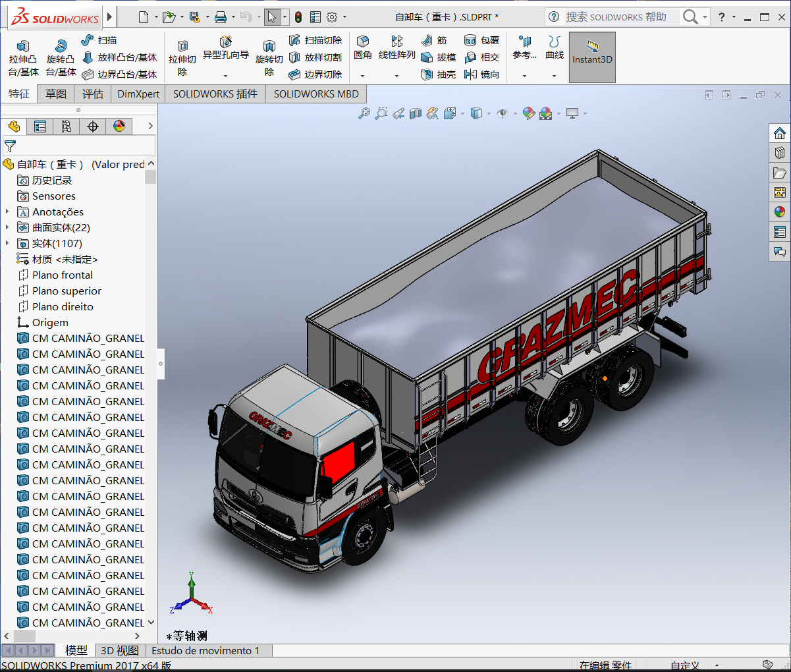
Task: Select Lofted Cut (放样切割)
Action: coord(315,57)
